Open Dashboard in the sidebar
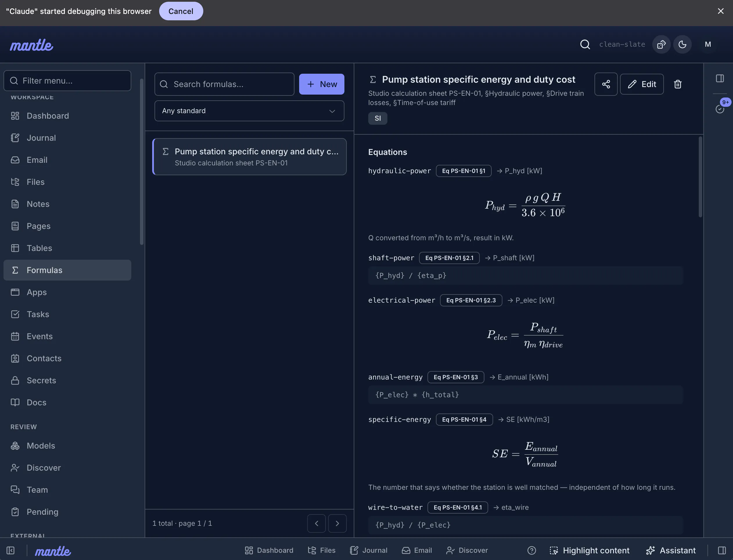 point(67,116)
